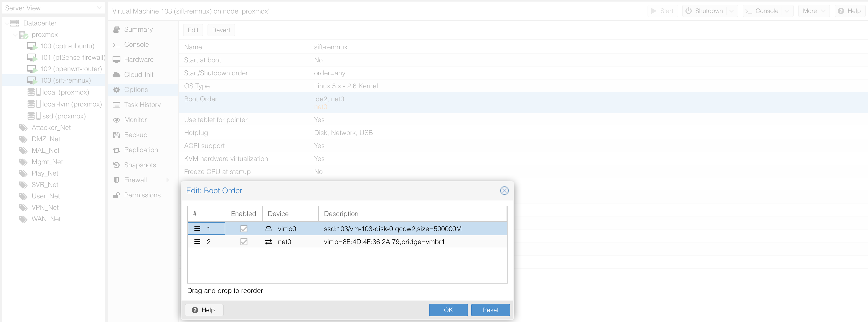Switch to the Hardware tab
This screenshot has width=868, height=322.
[x=139, y=59]
